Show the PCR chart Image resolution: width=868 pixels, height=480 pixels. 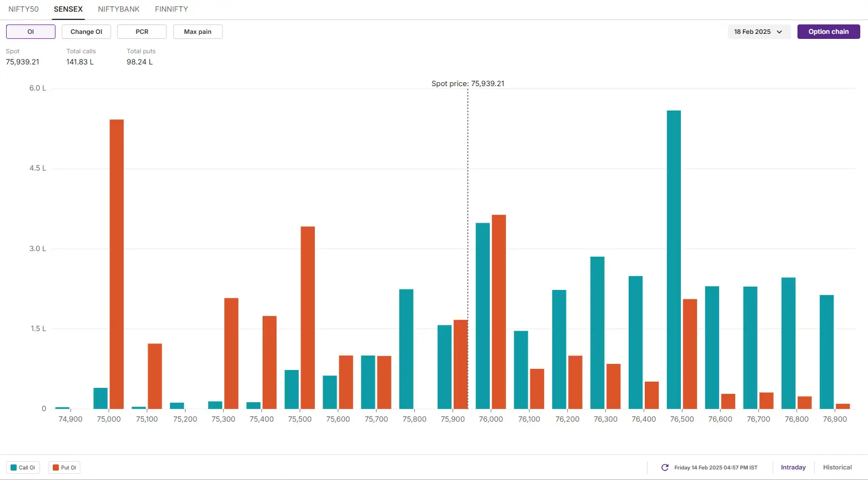point(142,32)
